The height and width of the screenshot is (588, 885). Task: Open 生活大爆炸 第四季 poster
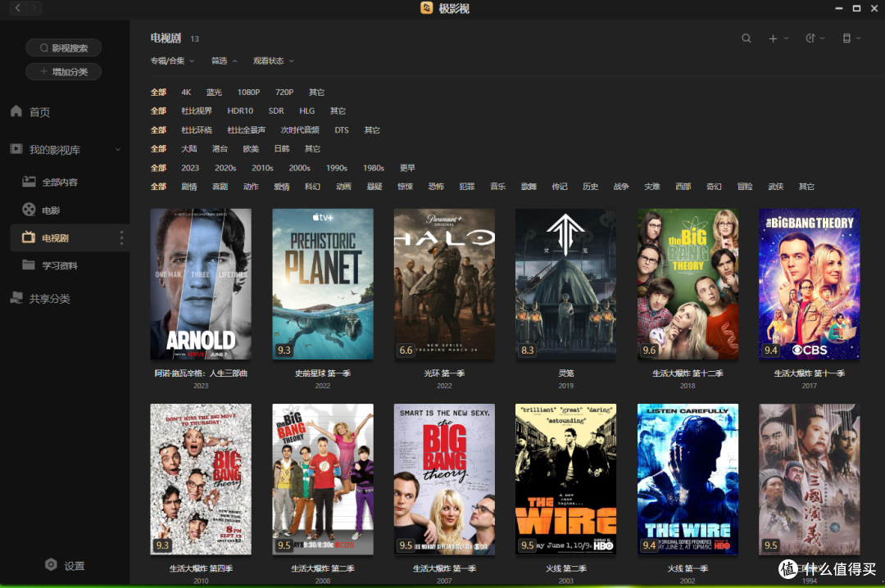coord(201,479)
